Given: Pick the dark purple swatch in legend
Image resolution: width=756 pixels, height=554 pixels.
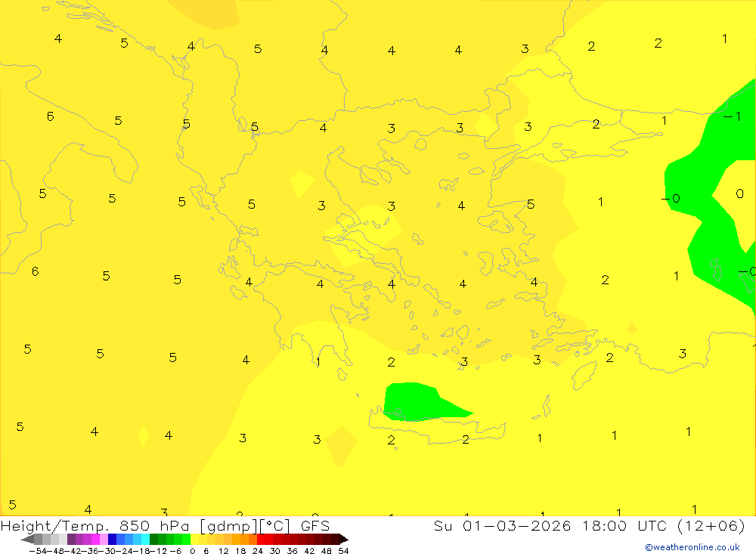Looking at the screenshot, I should (x=71, y=540).
